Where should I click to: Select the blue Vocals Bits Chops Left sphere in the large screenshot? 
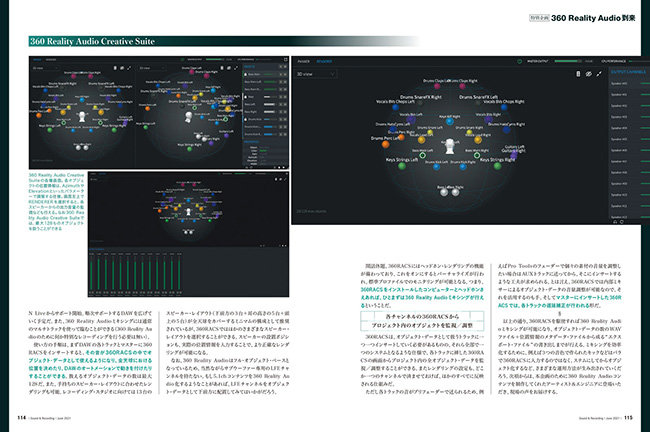tap(395, 108)
